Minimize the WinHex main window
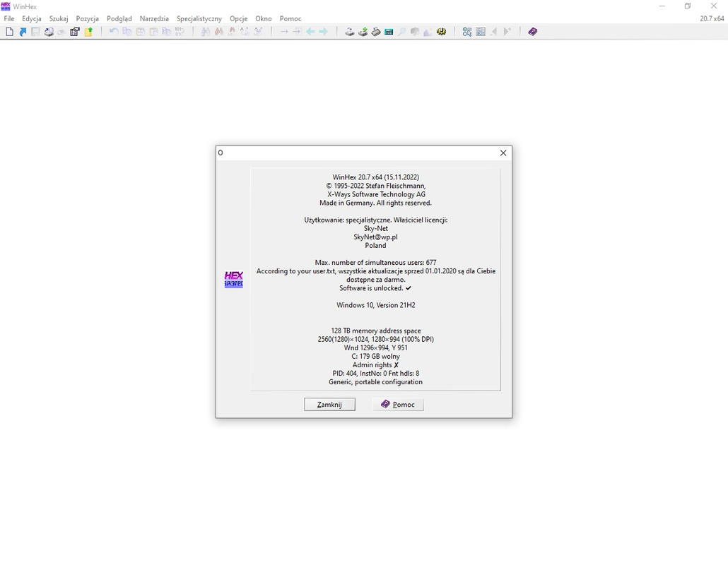The image size is (728, 565). point(662,6)
